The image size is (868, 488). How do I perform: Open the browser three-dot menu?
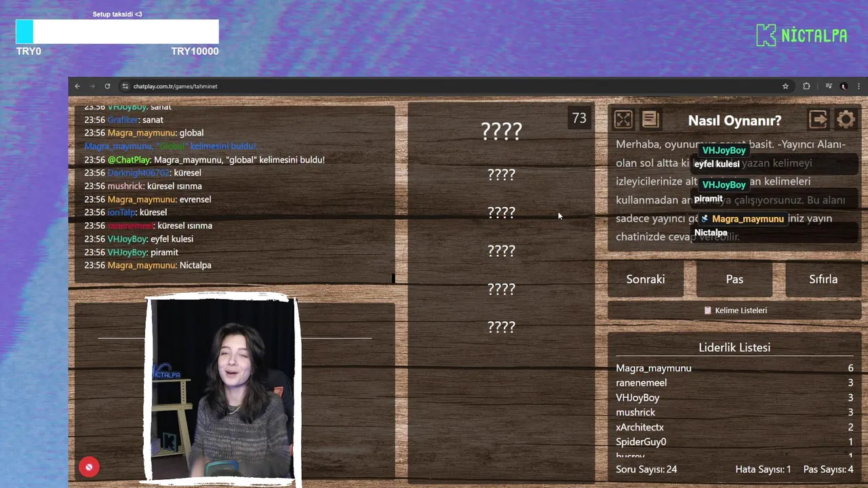(859, 86)
